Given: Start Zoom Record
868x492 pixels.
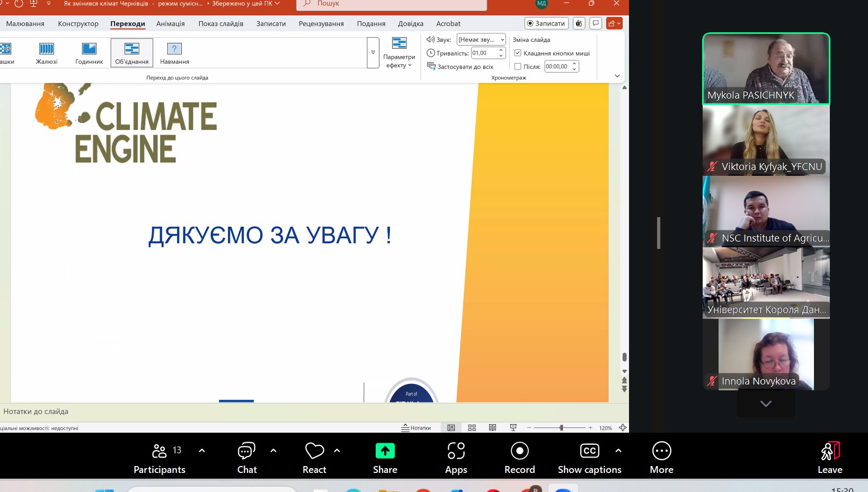Looking at the screenshot, I should [x=520, y=458].
